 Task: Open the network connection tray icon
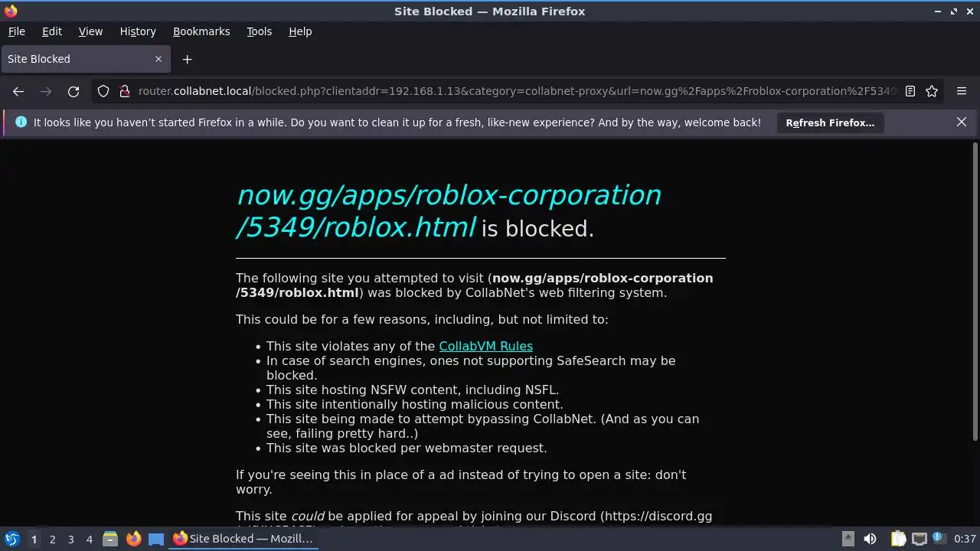[920, 539]
